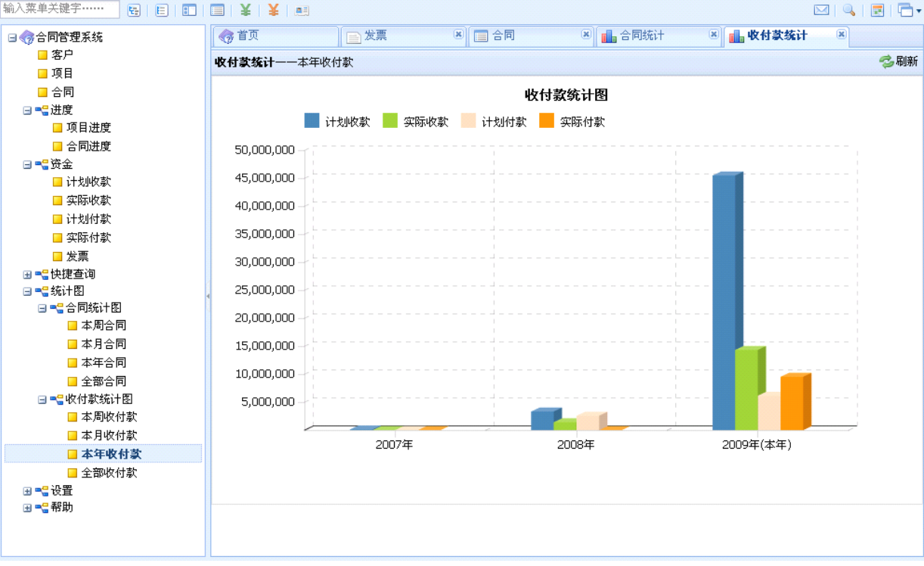
Task: Click the split-panel layout toolbar icon
Action: pos(190,11)
